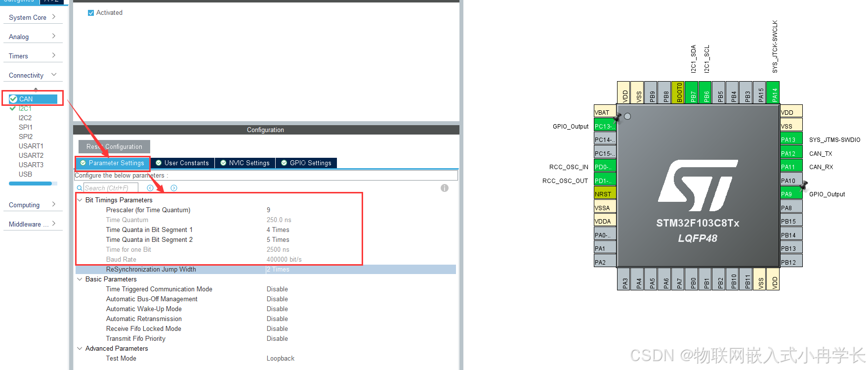Click the PB15 pin
Screen dimensions: 868x370
791,221
